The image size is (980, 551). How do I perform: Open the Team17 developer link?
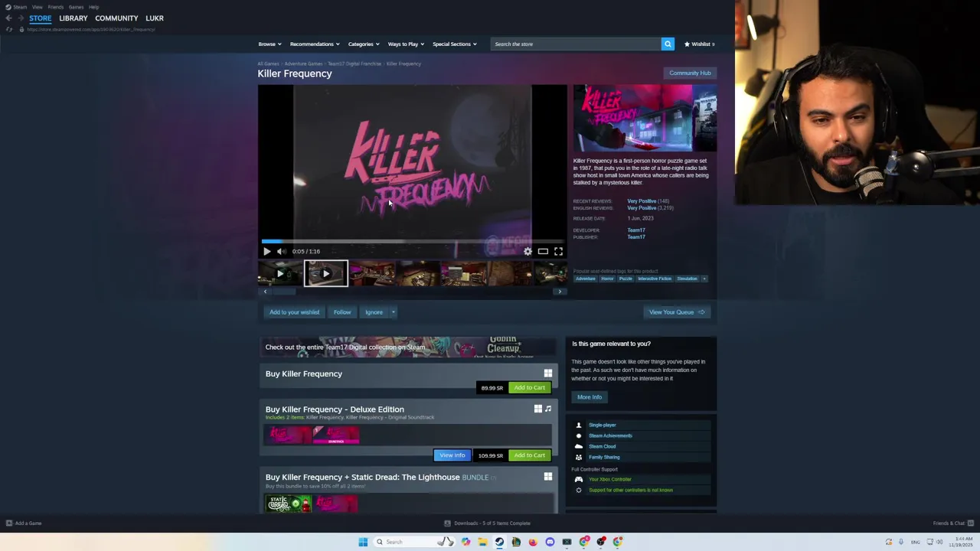coord(636,230)
